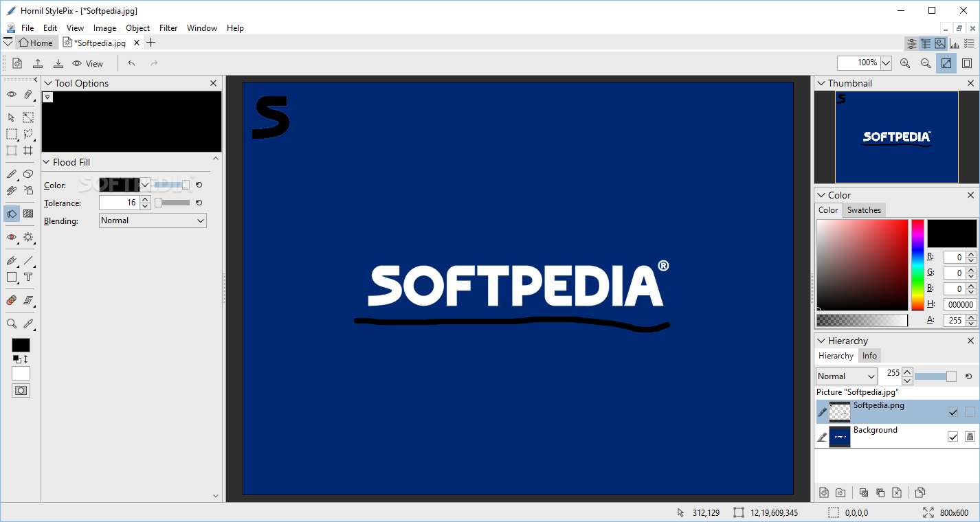Toggle the thumbnail panel icon

pos(940,43)
